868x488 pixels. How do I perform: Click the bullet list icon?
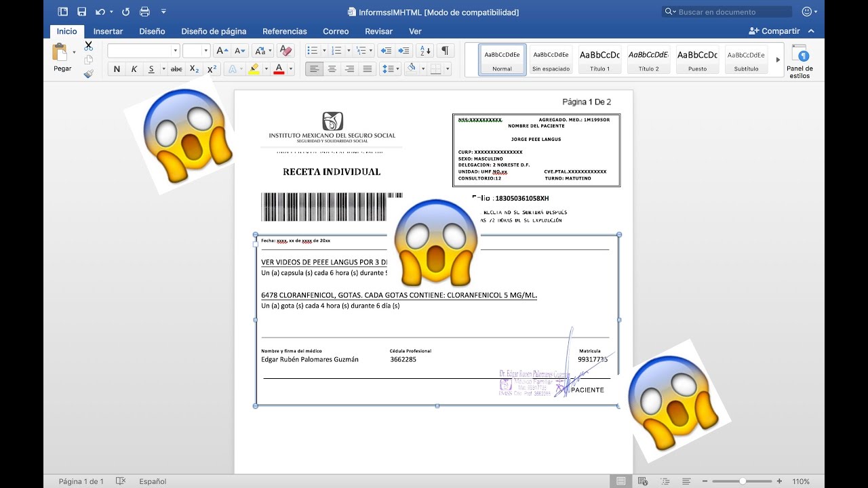[312, 51]
